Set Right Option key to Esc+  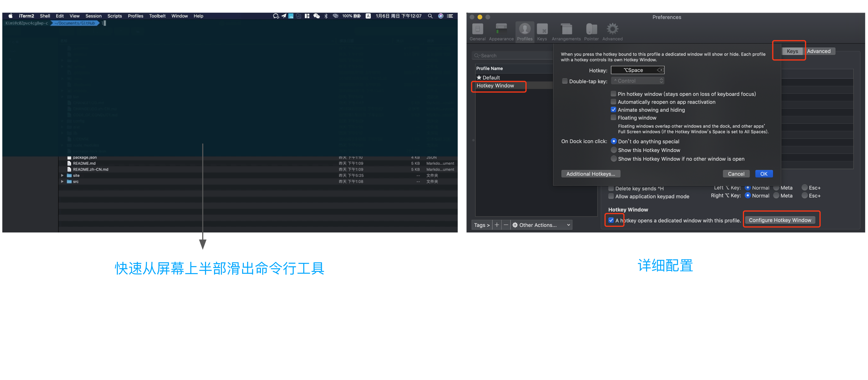pos(804,196)
